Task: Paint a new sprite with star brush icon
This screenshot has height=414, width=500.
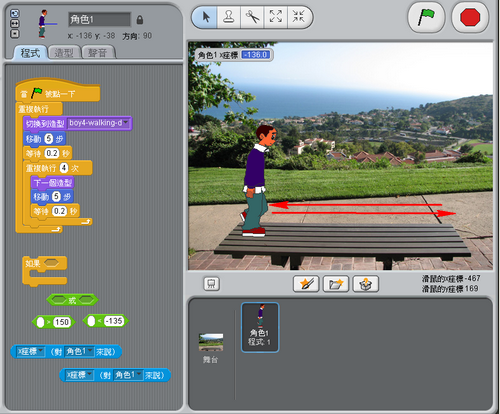Action: (306, 284)
